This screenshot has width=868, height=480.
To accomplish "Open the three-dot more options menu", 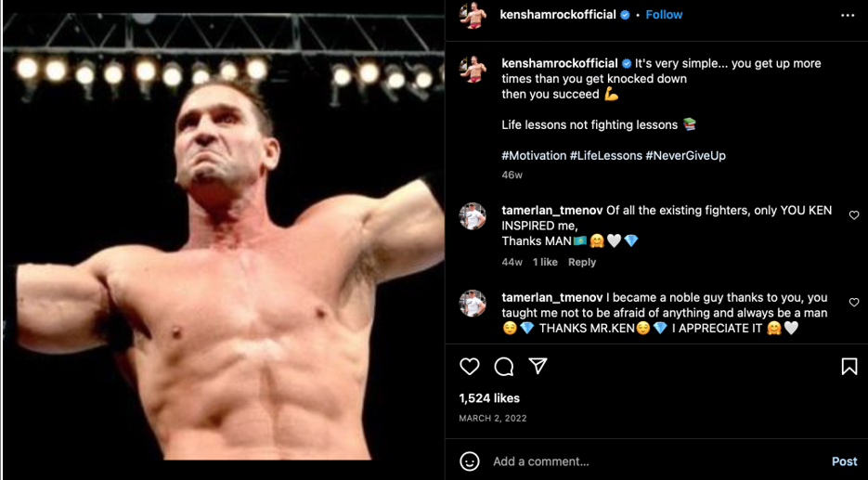I will tap(848, 16).
